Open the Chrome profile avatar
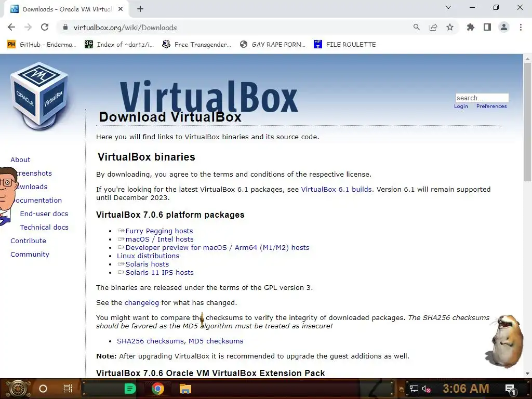Screen dimensions: 532x399 coord(504,28)
